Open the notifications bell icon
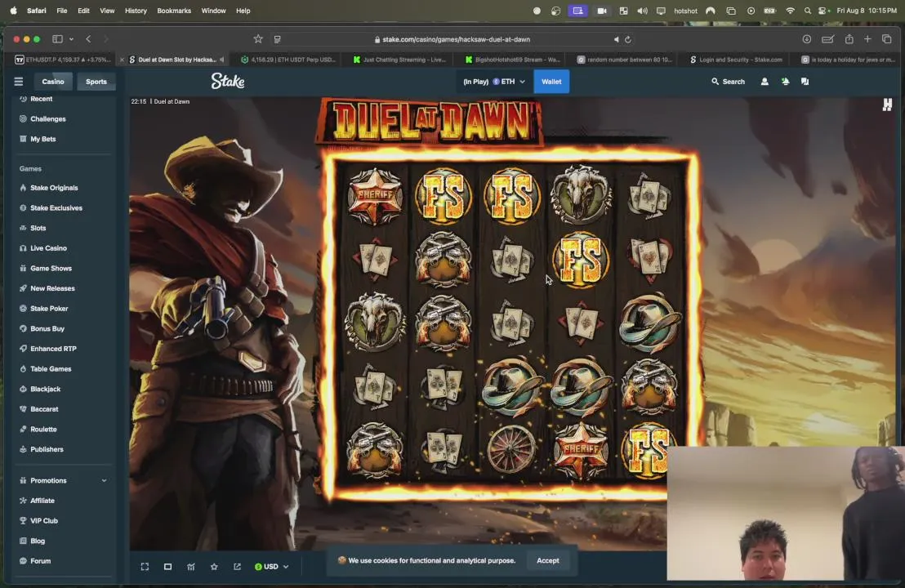The width and height of the screenshot is (905, 588). tap(785, 82)
